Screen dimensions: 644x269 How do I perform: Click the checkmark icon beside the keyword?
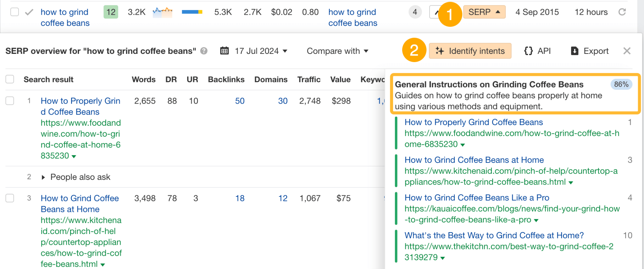pyautogui.click(x=29, y=12)
